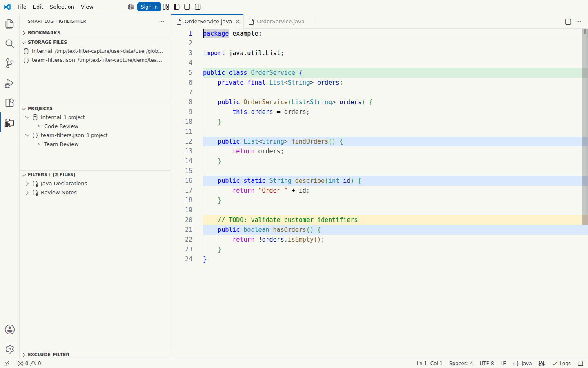Collapse the Filters+ section
The image size is (588, 368).
coord(95,175)
